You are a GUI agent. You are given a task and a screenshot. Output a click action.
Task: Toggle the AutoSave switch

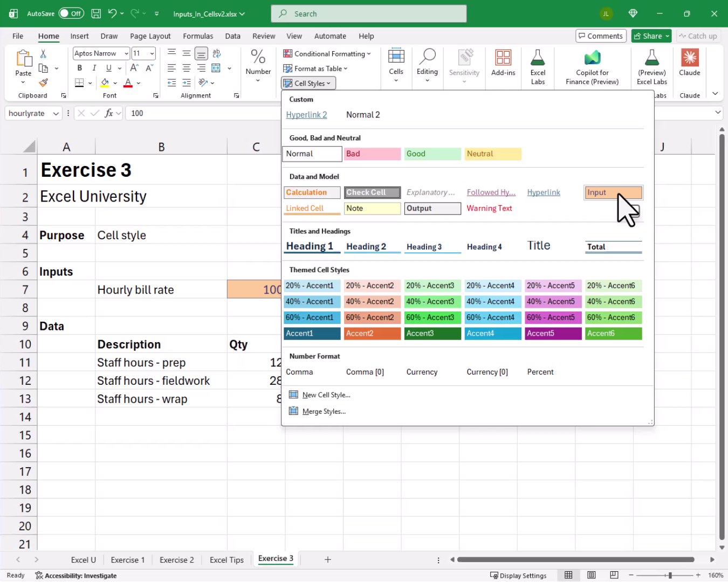point(71,13)
